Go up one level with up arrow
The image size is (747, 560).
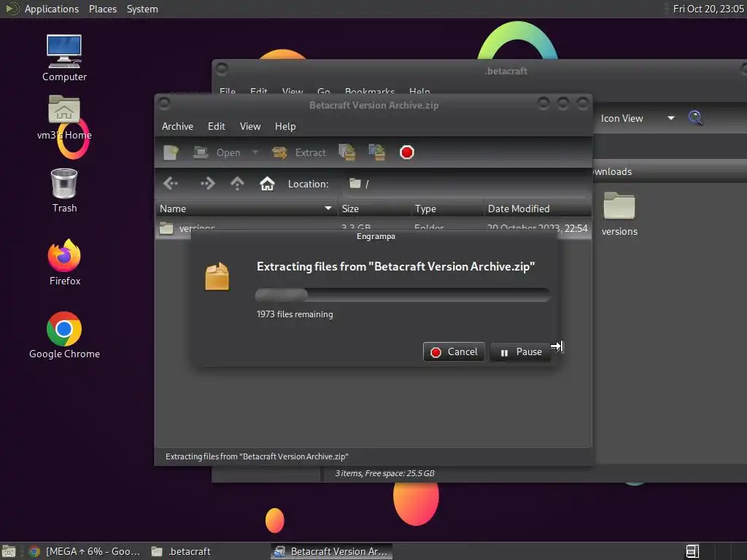click(237, 183)
